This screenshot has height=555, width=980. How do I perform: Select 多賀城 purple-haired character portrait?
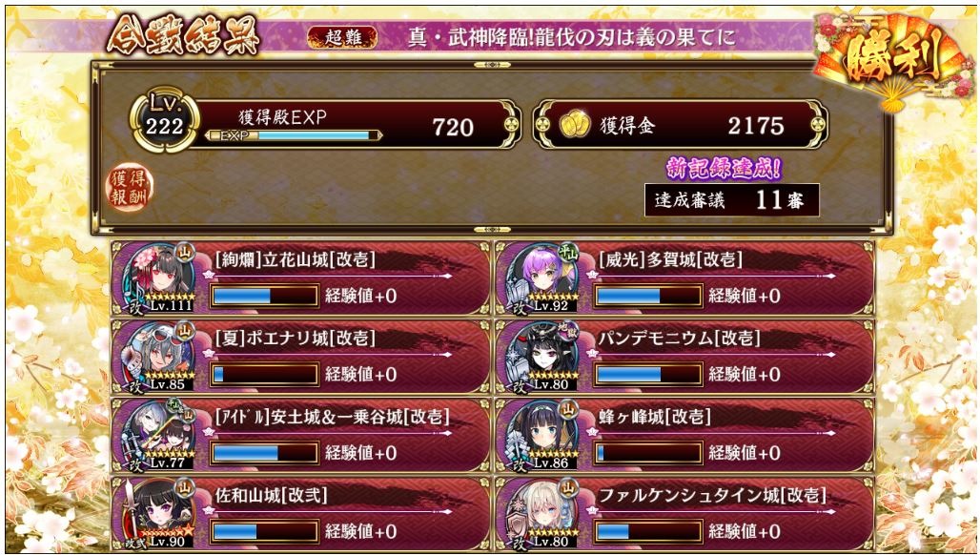pyautogui.click(x=542, y=278)
